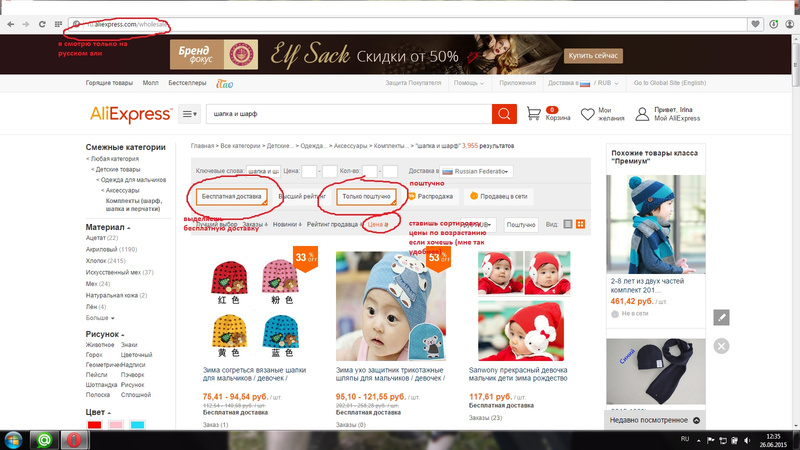Toggle the Продавец в сети filter
The image size is (800, 450).
coord(498,196)
